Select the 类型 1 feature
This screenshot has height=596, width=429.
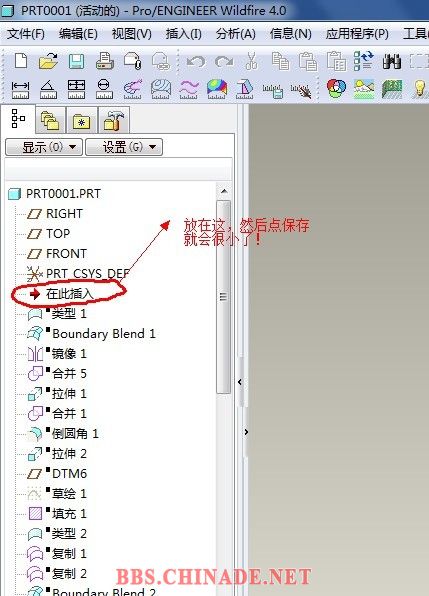(x=57, y=314)
